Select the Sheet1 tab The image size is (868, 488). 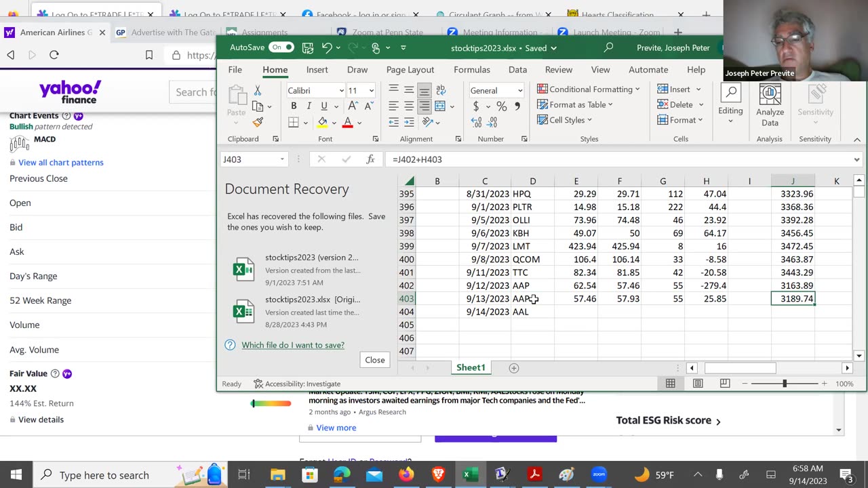click(471, 367)
